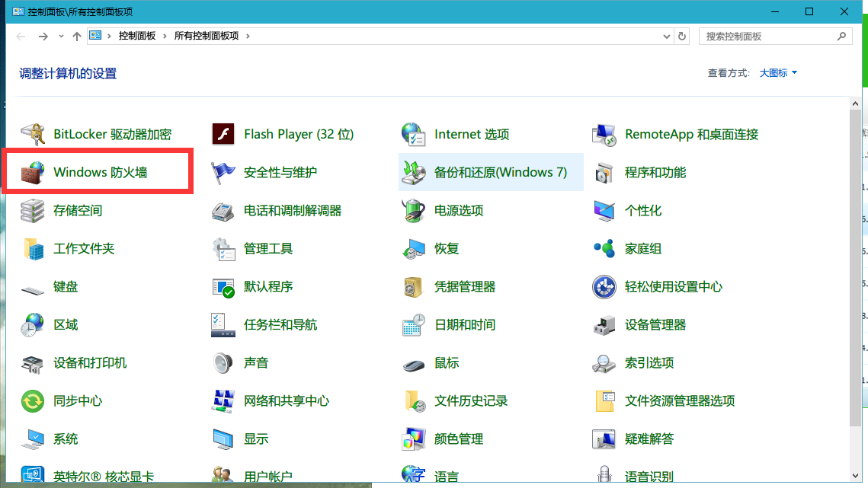Open 恢复 icon
The width and height of the screenshot is (868, 488).
pos(414,249)
